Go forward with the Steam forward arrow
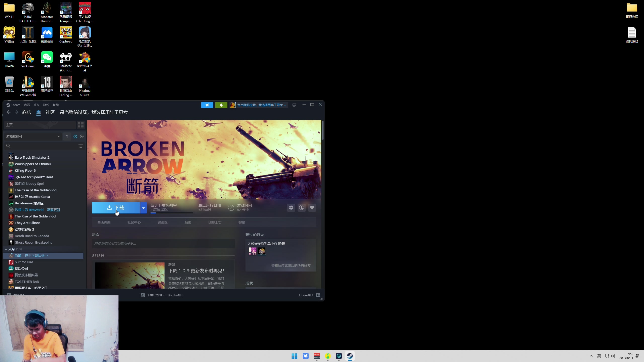 pyautogui.click(x=16, y=112)
